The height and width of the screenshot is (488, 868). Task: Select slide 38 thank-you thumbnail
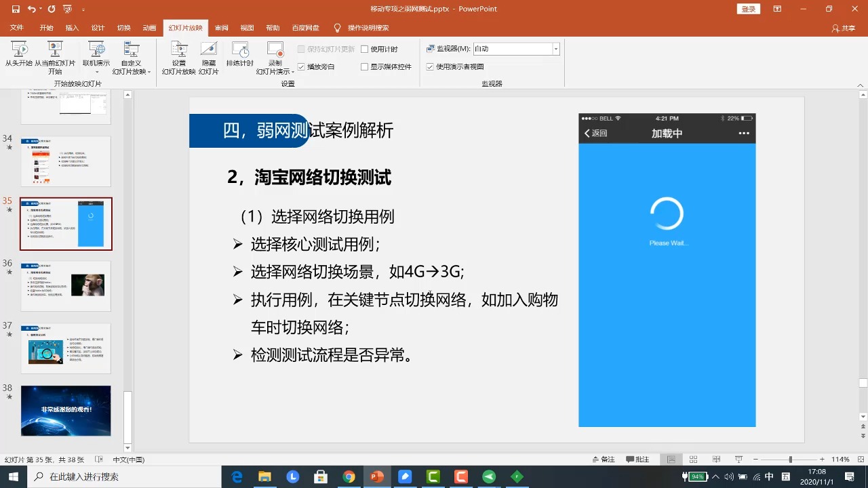66,411
